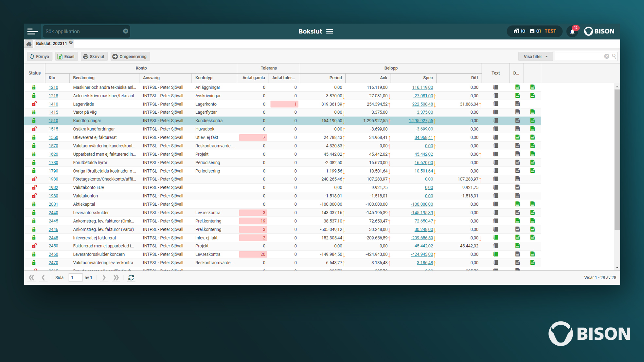Sort by Kontotyp column header

tap(214, 78)
